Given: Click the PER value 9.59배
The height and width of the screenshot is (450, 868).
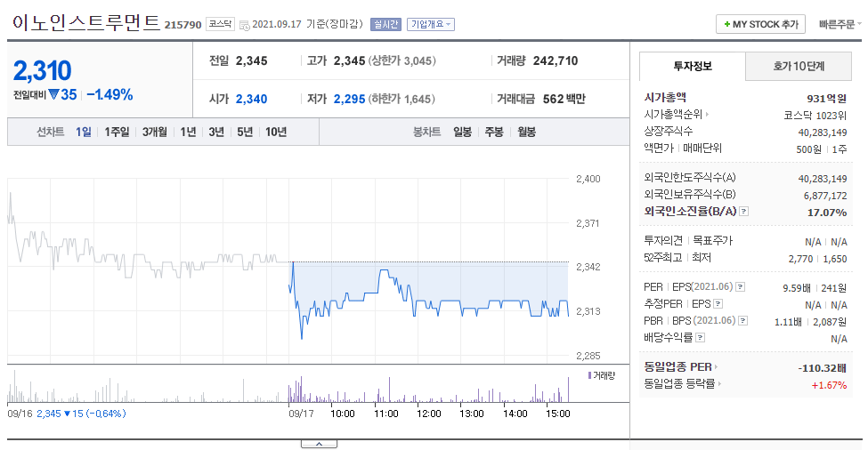Looking at the screenshot, I should click(x=797, y=288).
